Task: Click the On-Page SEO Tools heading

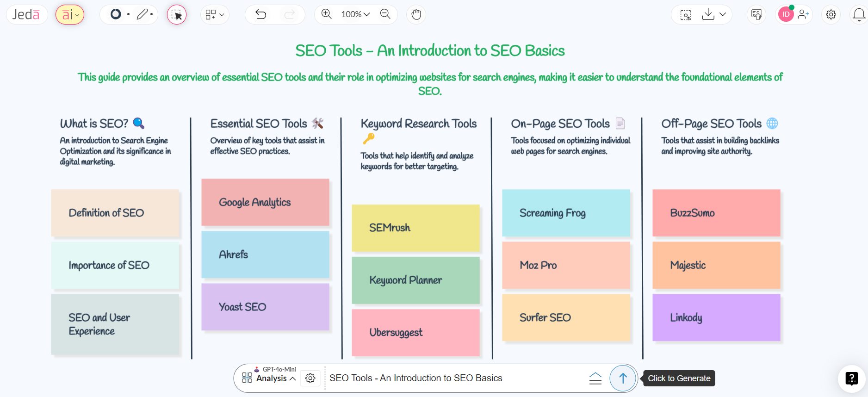Action: [x=560, y=124]
